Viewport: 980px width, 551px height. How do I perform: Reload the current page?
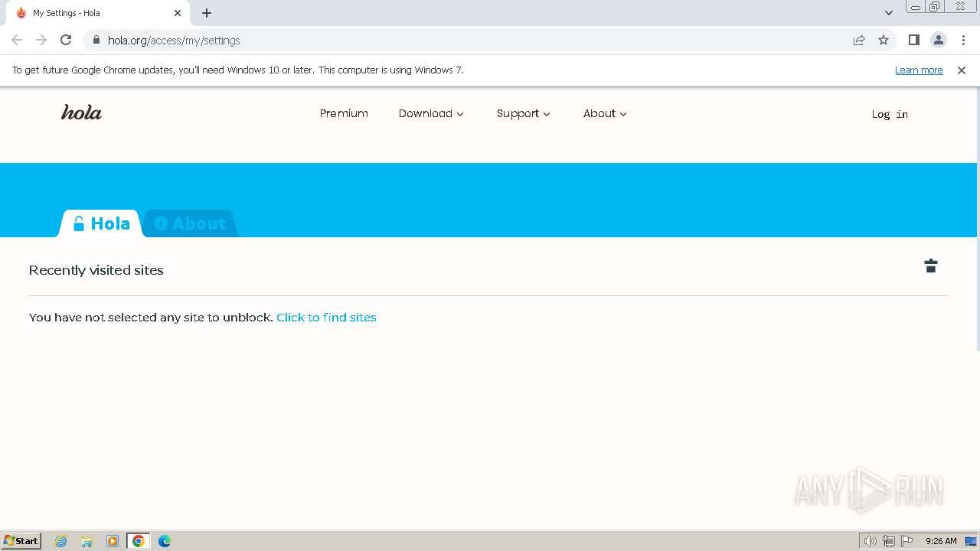click(66, 40)
